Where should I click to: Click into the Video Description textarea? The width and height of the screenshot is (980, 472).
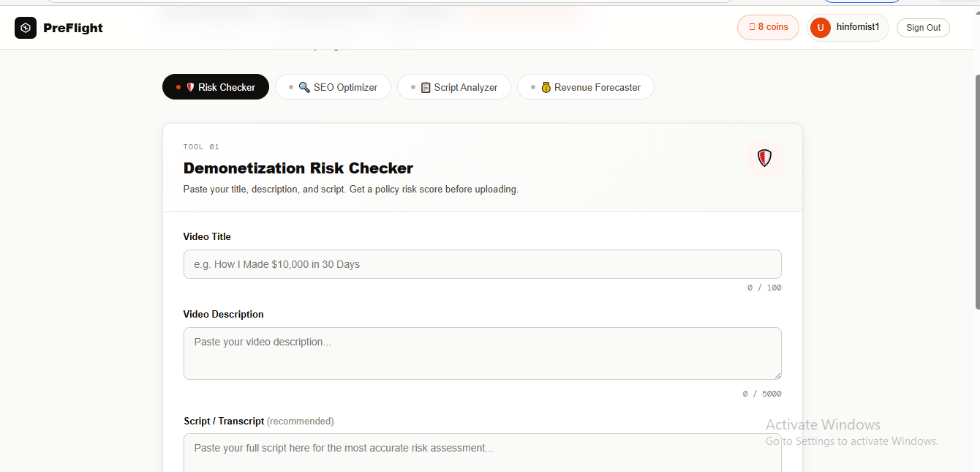click(x=482, y=353)
